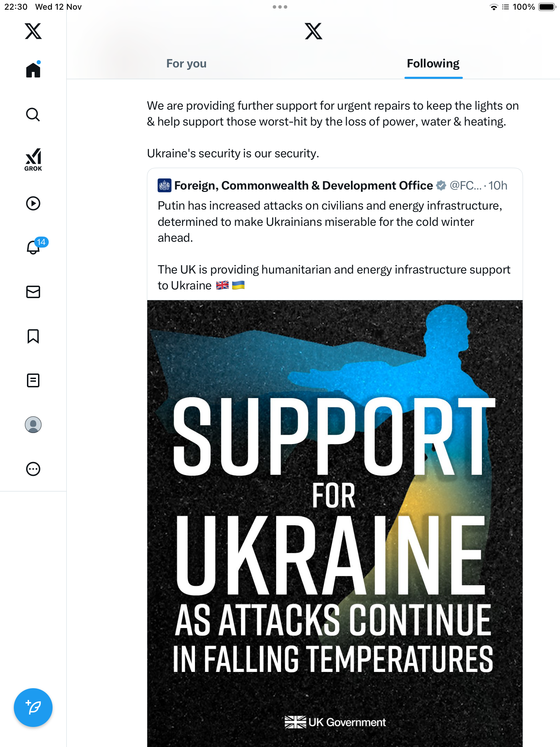Screen dimensions: 560x747
Task: View saved Bookmarks
Action: (33, 336)
